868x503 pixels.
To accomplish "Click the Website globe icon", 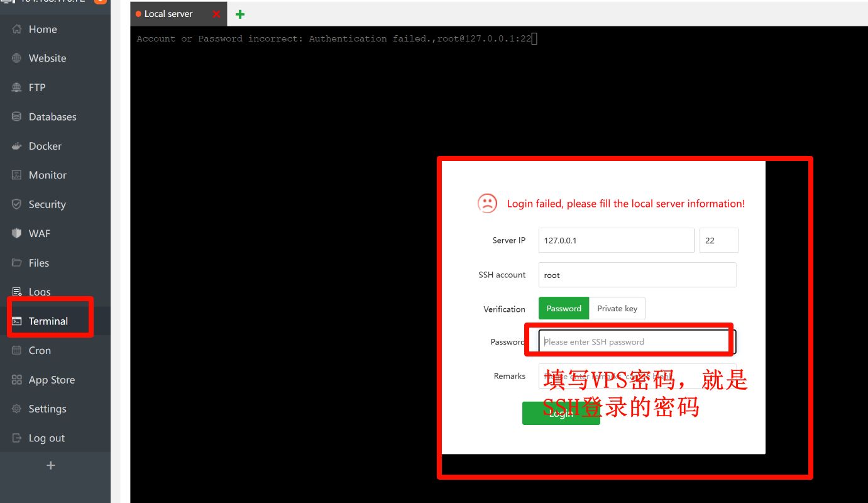I will (17, 58).
